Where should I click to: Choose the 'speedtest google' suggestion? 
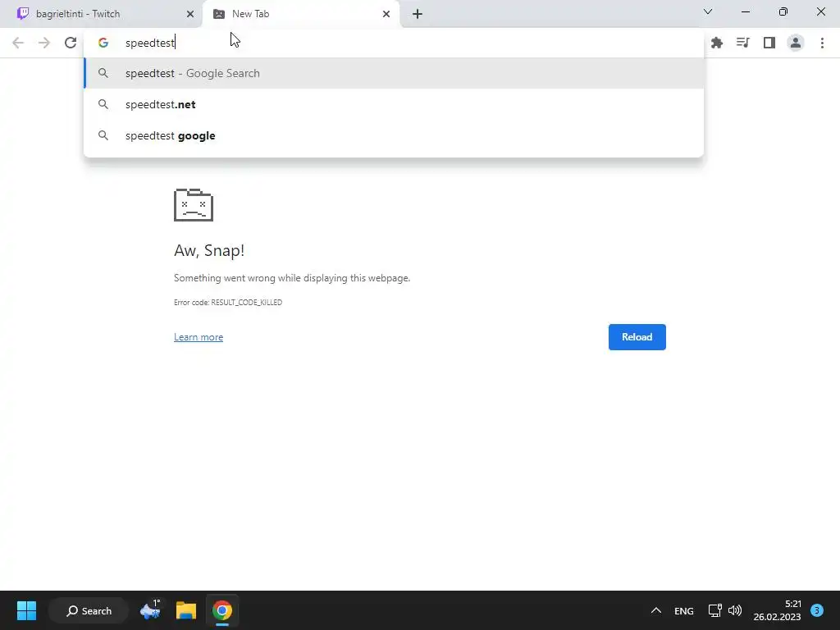[x=394, y=135]
